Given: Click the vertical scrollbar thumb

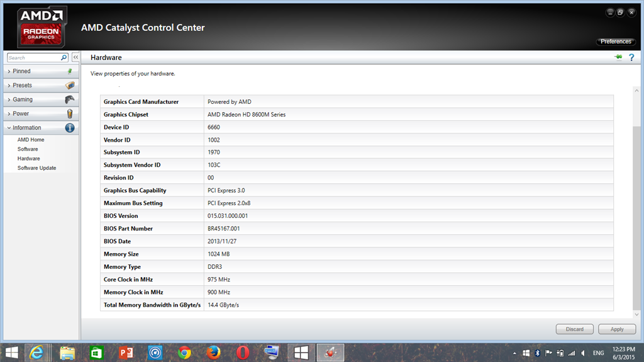Looking at the screenshot, I should [636, 218].
